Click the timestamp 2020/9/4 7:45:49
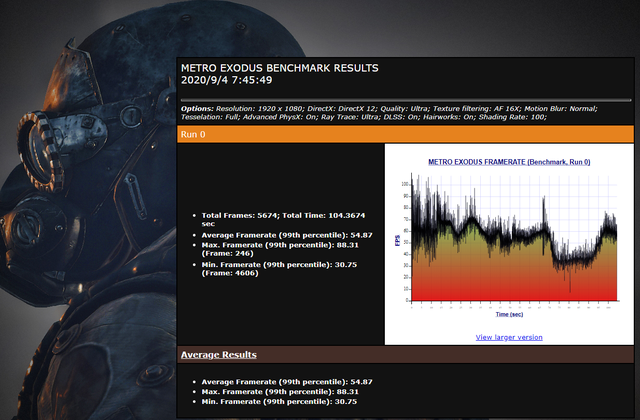The image size is (640, 420). point(227,80)
